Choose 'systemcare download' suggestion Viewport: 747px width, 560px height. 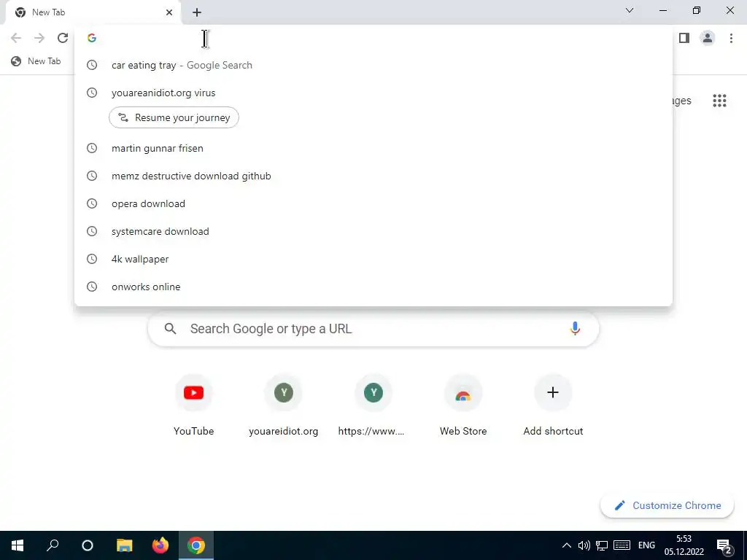(373, 231)
